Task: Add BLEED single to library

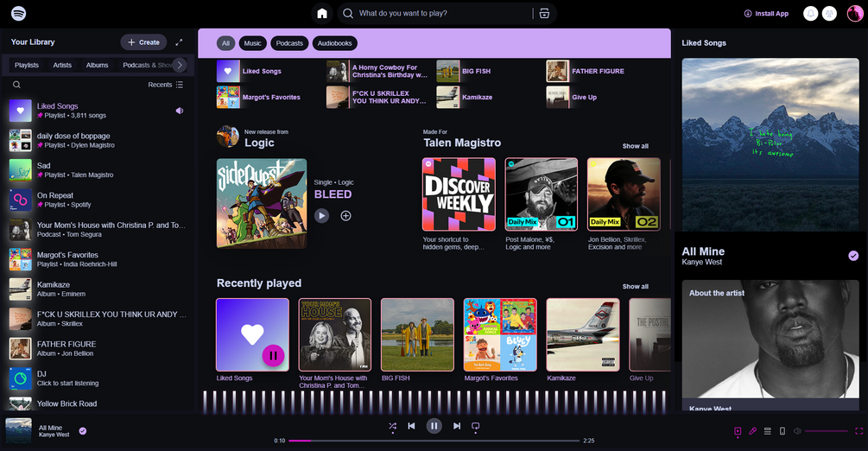Action: [346, 215]
